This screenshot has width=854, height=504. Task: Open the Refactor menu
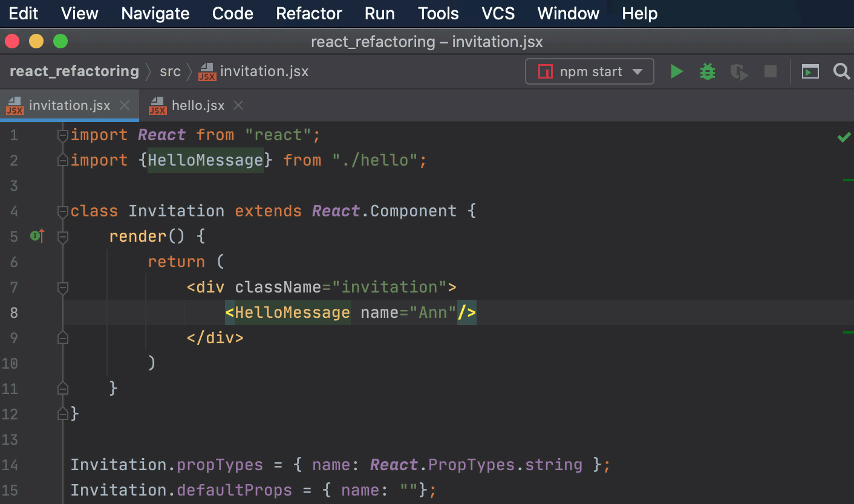308,13
